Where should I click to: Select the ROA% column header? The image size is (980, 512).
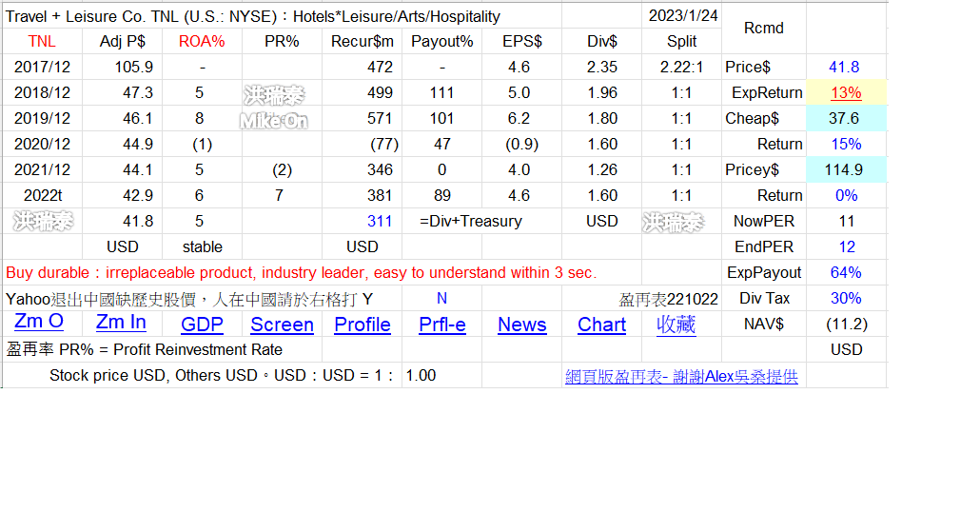pyautogui.click(x=202, y=41)
